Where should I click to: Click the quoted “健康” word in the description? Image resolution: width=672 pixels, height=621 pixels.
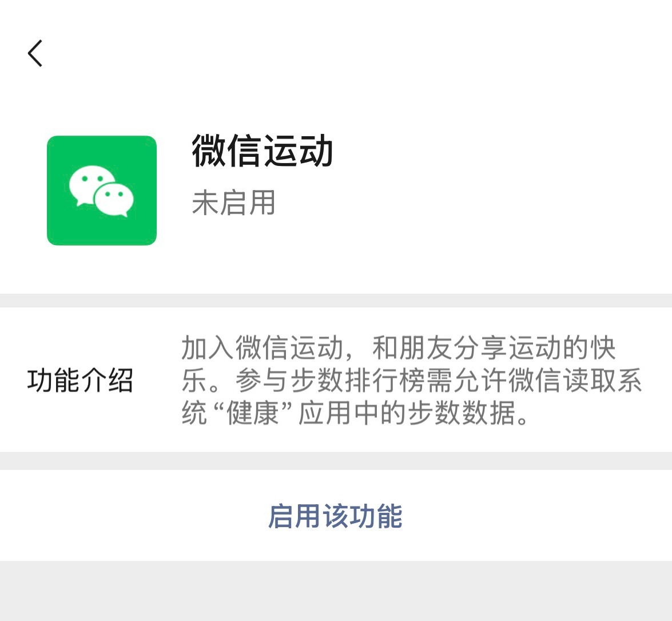point(252,413)
